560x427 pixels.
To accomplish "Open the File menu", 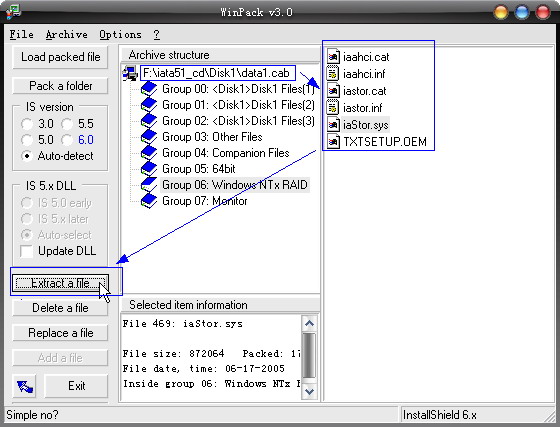I will click(21, 34).
